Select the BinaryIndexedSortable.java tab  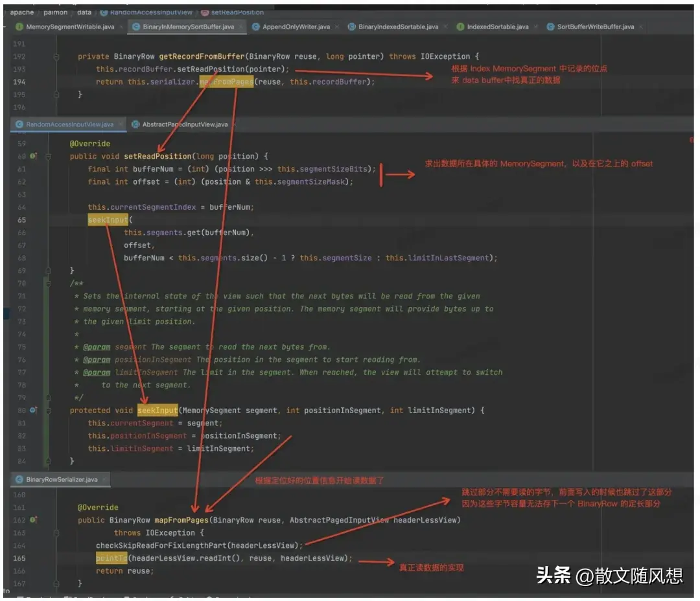click(398, 27)
